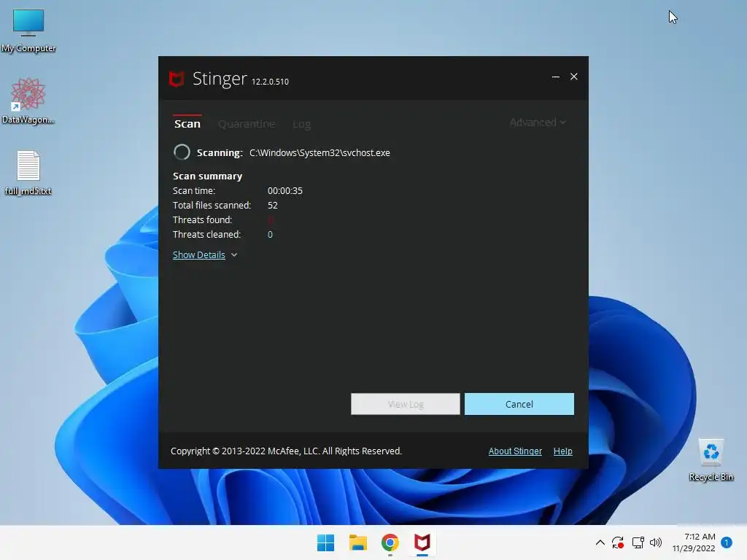This screenshot has height=560, width=747.
Task: Open the About Stinger link
Action: tap(515, 451)
